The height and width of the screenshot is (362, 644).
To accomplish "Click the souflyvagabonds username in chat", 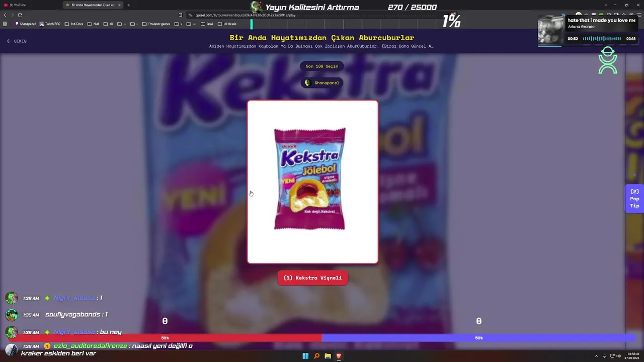I will pos(72,315).
